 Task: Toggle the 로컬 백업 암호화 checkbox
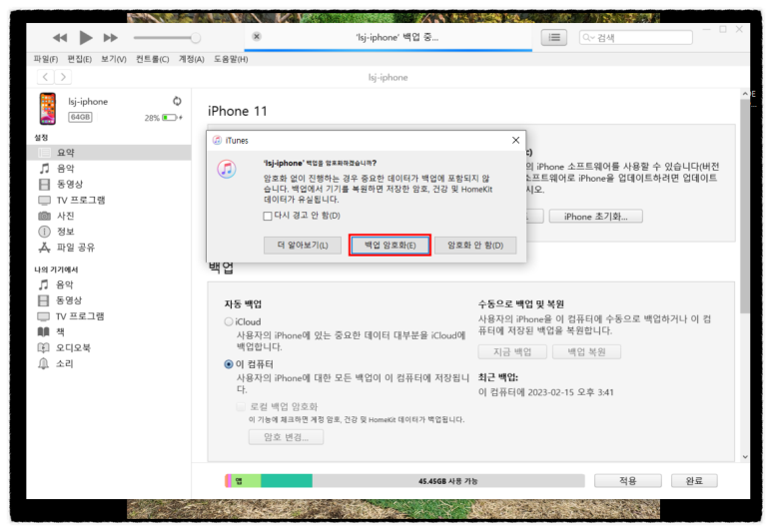(x=241, y=407)
